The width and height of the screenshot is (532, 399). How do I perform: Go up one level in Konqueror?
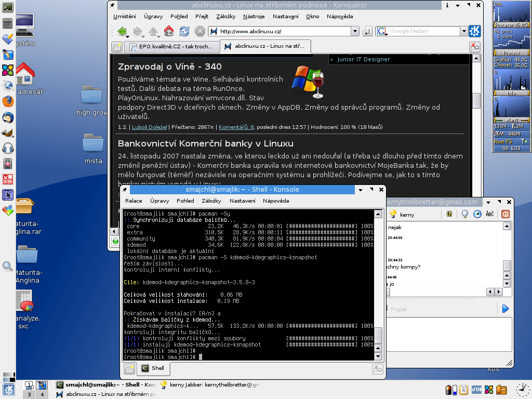[153, 31]
